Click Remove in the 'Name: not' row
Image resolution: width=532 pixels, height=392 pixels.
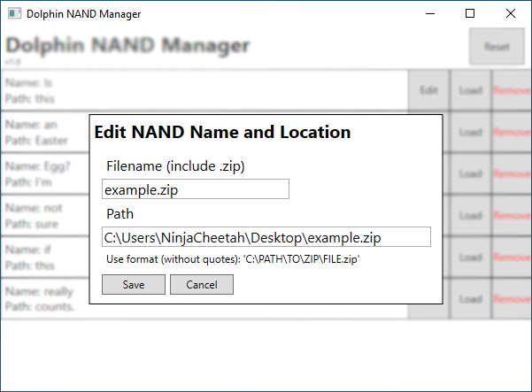click(x=512, y=215)
